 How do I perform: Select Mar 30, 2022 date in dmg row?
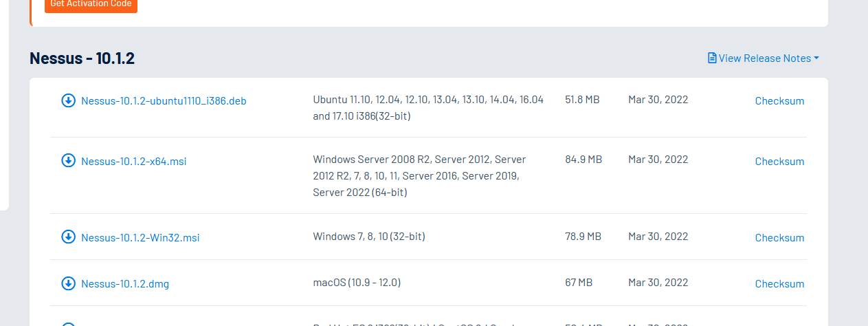pyautogui.click(x=658, y=283)
